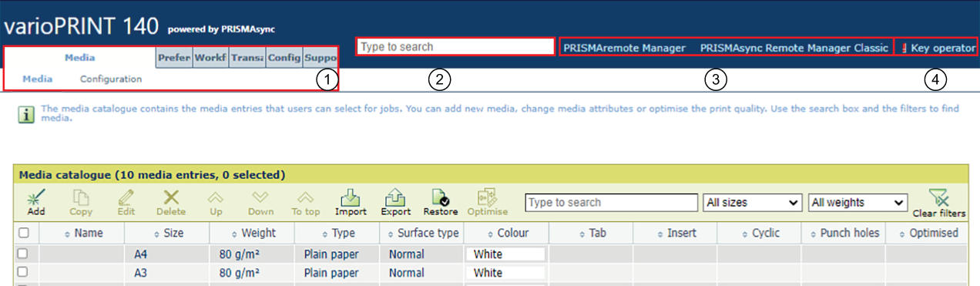980x286 pixels.
Task: Open the PRISMAremote Manager link
Action: [625, 48]
